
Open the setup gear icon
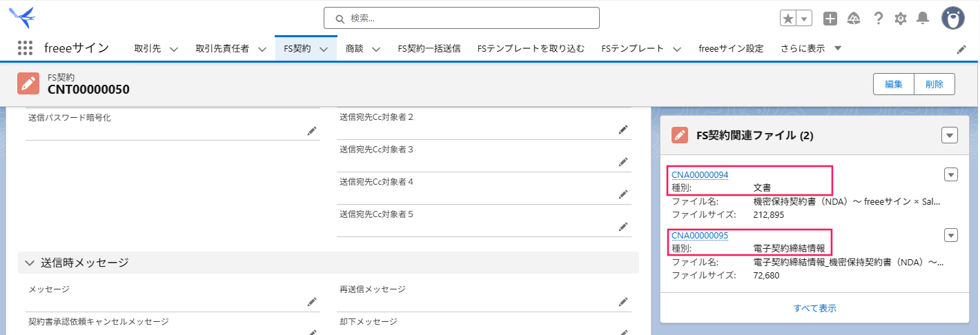click(x=901, y=19)
